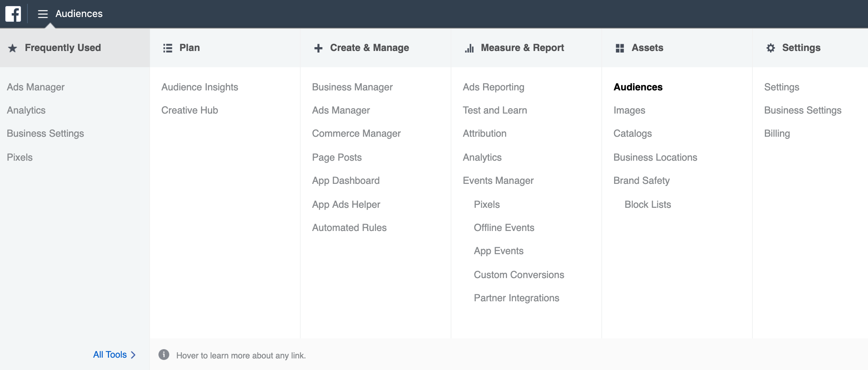The width and height of the screenshot is (868, 370).
Task: Open Attribution
Action: coord(485,133)
